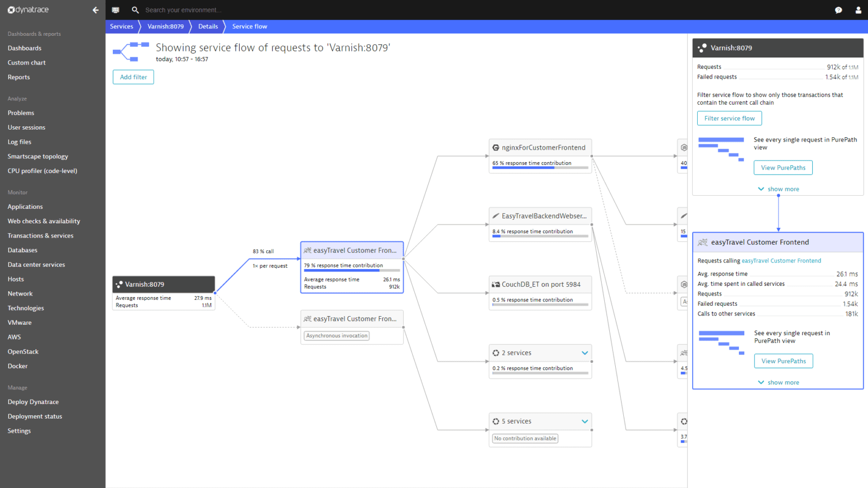Viewport: 868px width, 488px height.
Task: Go to Varnish:8079 breadcrumb
Action: click(165, 27)
